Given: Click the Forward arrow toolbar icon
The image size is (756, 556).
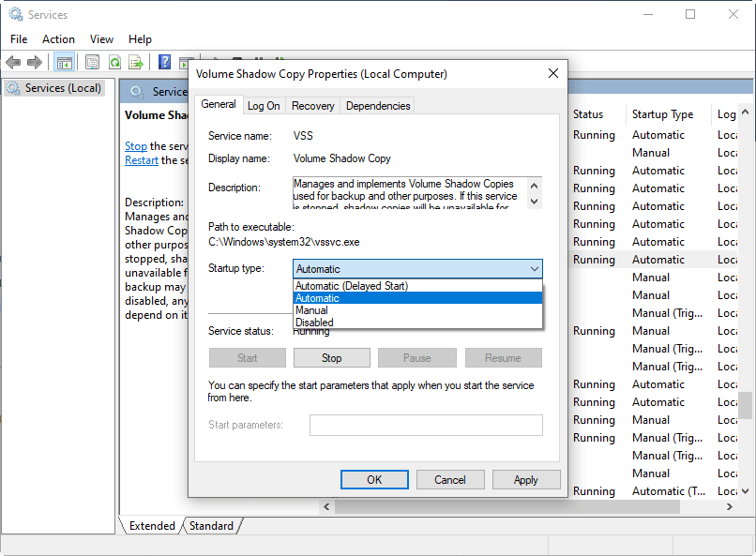Looking at the screenshot, I should [x=35, y=62].
